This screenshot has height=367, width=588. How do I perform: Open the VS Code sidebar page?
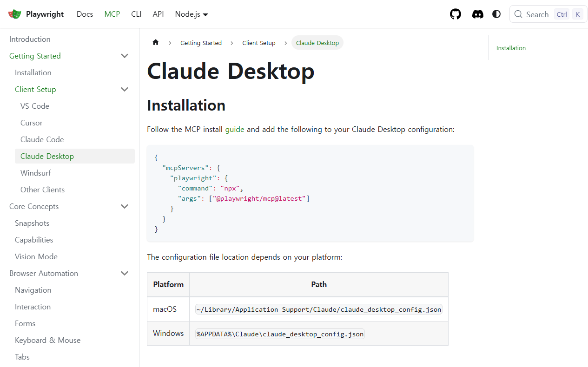35,106
